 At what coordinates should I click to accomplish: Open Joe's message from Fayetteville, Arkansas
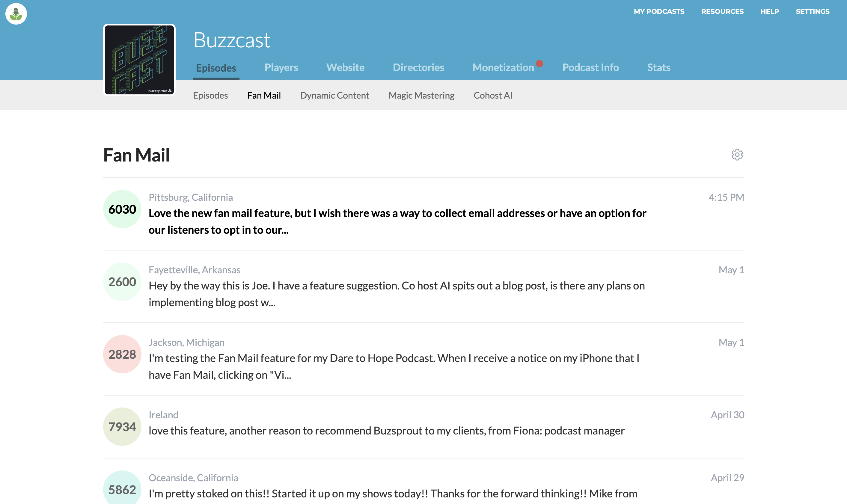point(396,286)
